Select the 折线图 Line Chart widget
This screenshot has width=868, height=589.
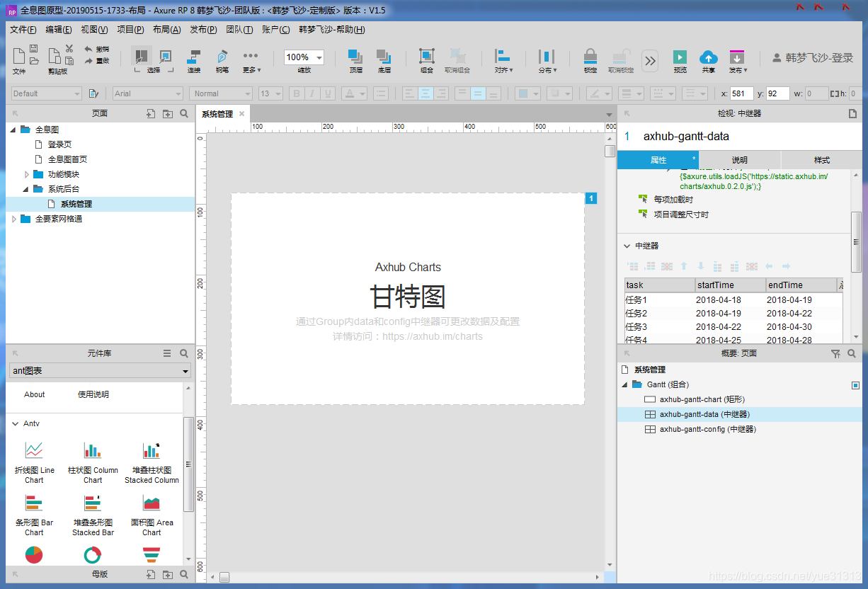point(34,462)
